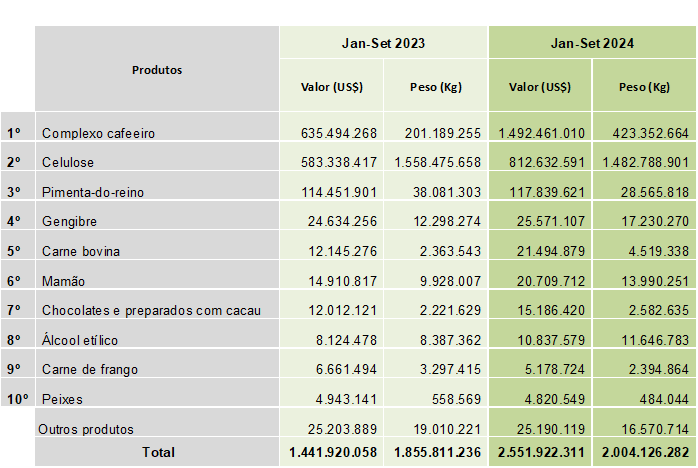Select the Outros produtos row label
This screenshot has height=468, width=698.
[85, 429]
